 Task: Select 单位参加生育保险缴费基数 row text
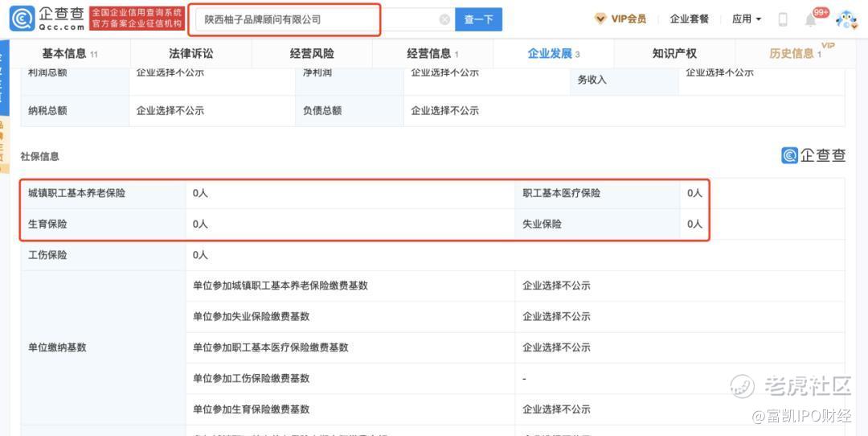(251, 410)
